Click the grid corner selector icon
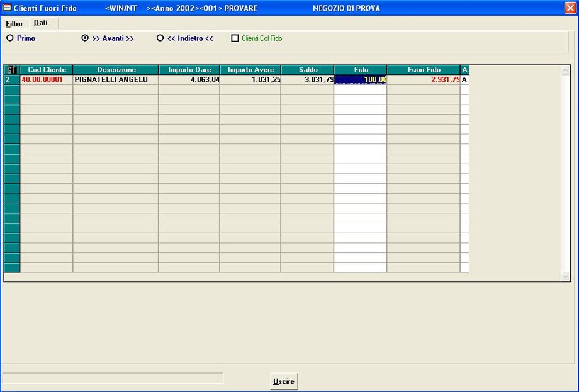Viewport: 579px width, 392px height. pyautogui.click(x=11, y=70)
